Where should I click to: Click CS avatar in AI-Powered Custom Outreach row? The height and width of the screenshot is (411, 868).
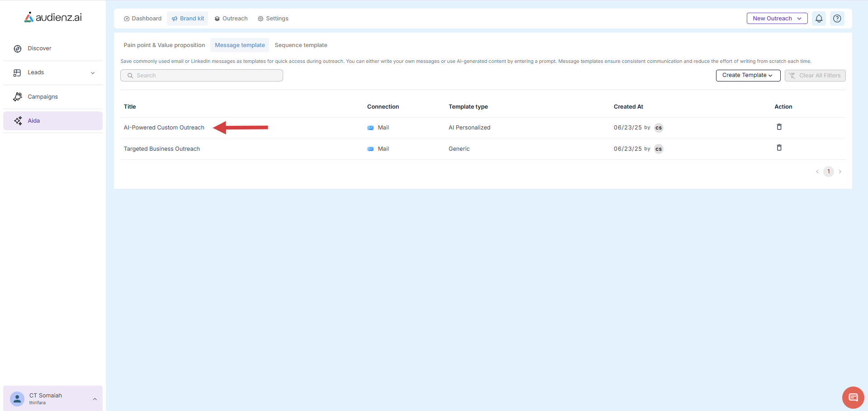coord(659,128)
